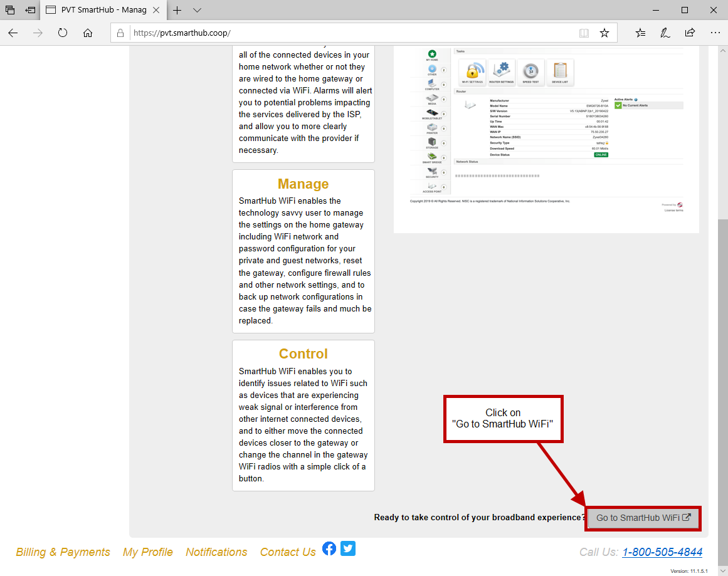Close the PVT SmartHub tab
Viewport: 728px width, 576px height.
click(157, 10)
